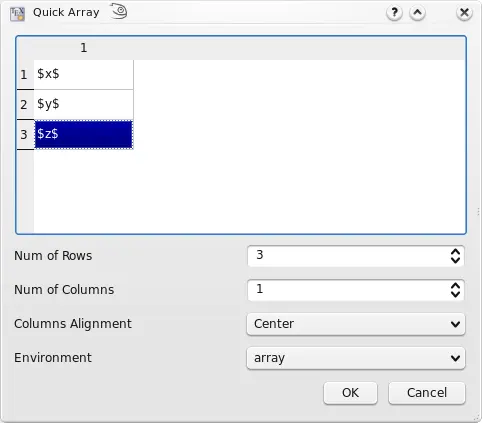Click the openSUSE gecko logo icon
Image resolution: width=482 pixels, height=423 pixels.
(x=119, y=11)
